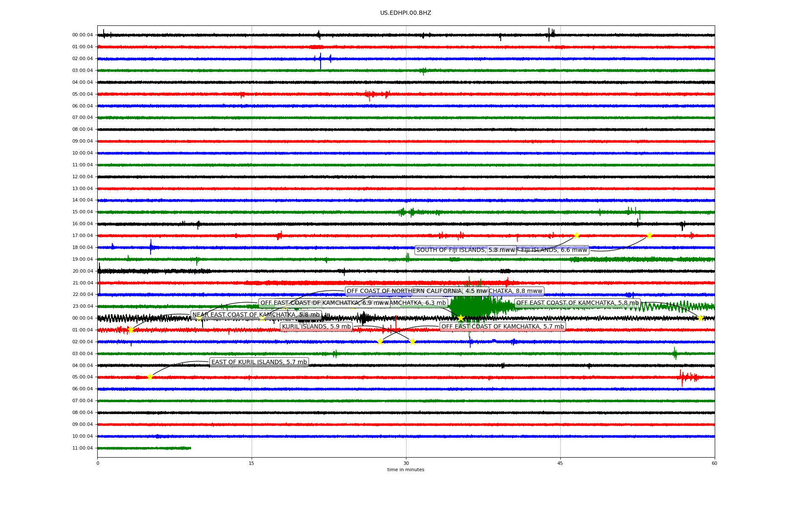Viewport: 812px width, 508px height.
Task: Click the x-axis tick label 60
Action: click(714, 464)
